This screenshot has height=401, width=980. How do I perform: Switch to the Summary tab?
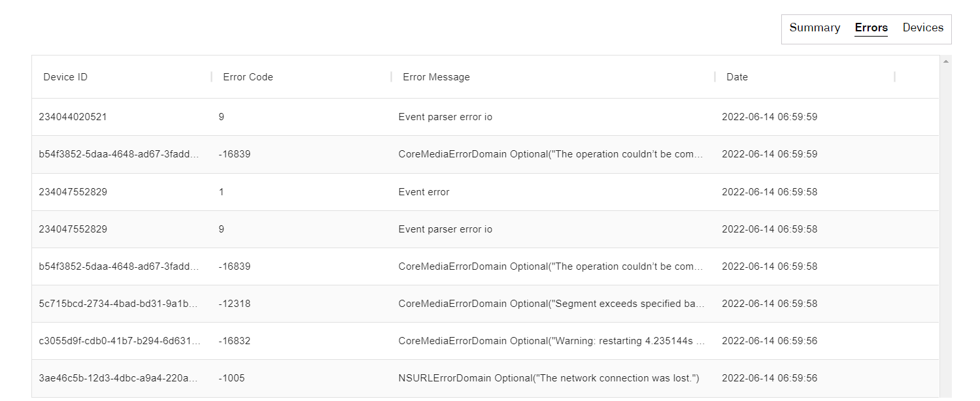point(815,28)
